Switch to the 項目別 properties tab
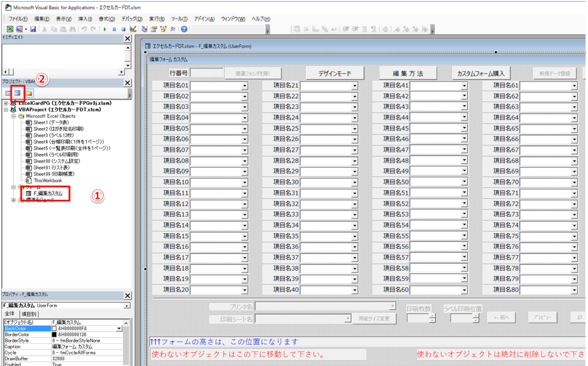Image resolution: width=588 pixels, height=366 pixels. pyautogui.click(x=29, y=314)
